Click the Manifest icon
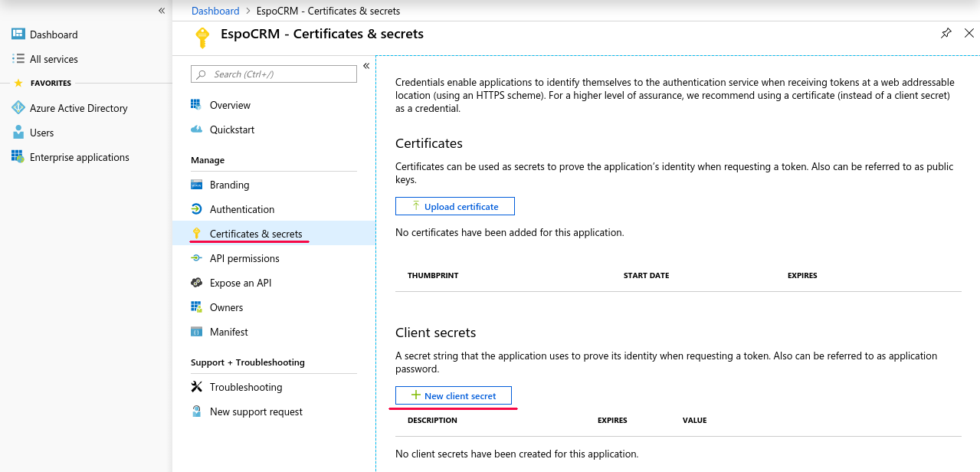980x472 pixels. coord(196,332)
